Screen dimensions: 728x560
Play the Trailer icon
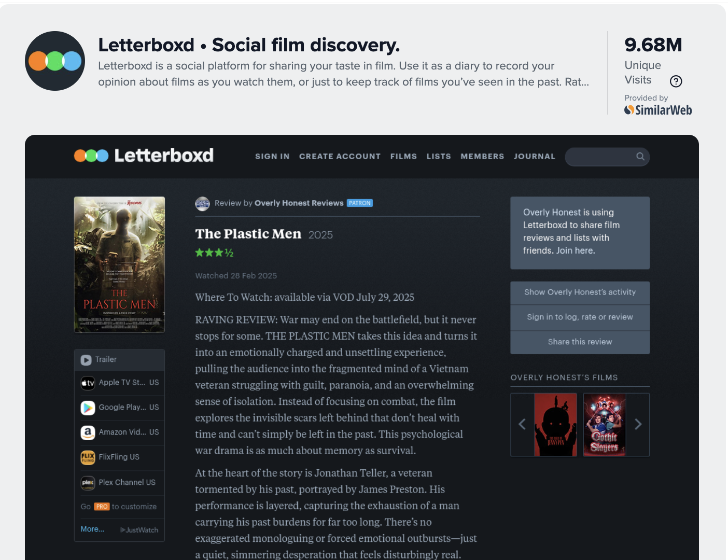86,360
